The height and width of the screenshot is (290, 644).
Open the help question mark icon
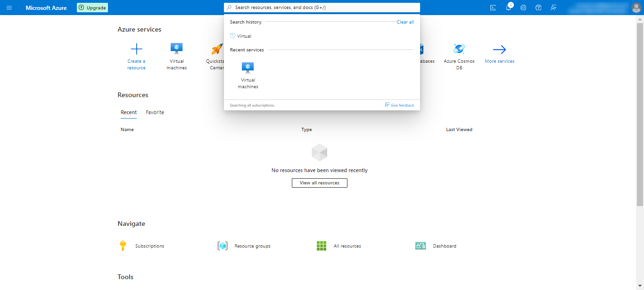538,8
